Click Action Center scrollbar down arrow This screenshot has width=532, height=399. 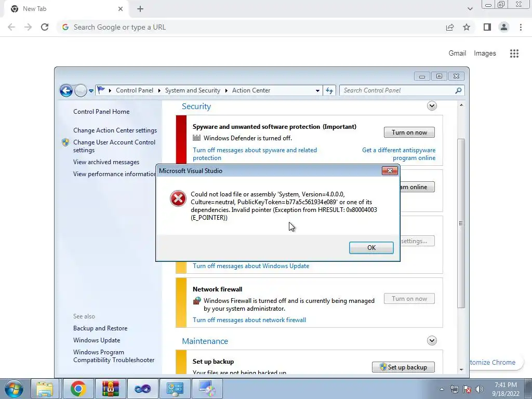(x=461, y=369)
